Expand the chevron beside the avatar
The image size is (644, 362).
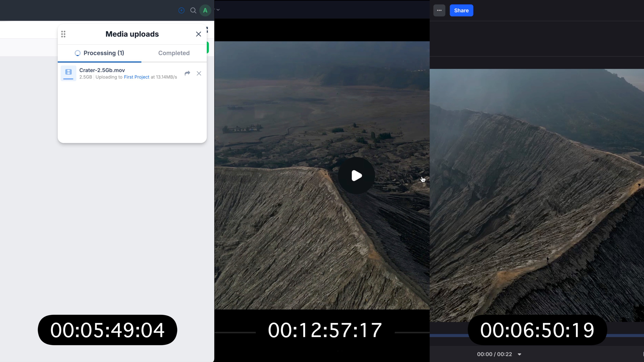coord(218,10)
